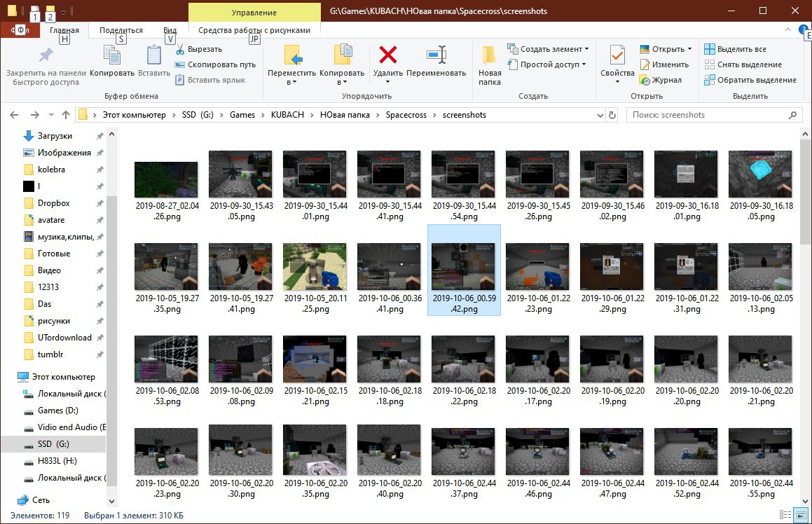Screen dimensions: 812x524
Task: Copy file path via Скопировать путь
Action: click(216, 64)
